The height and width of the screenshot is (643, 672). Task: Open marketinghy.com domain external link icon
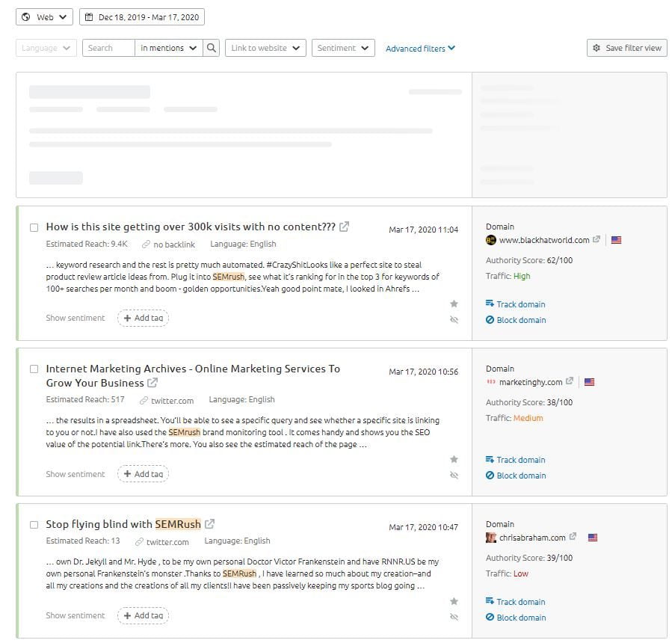(x=570, y=381)
